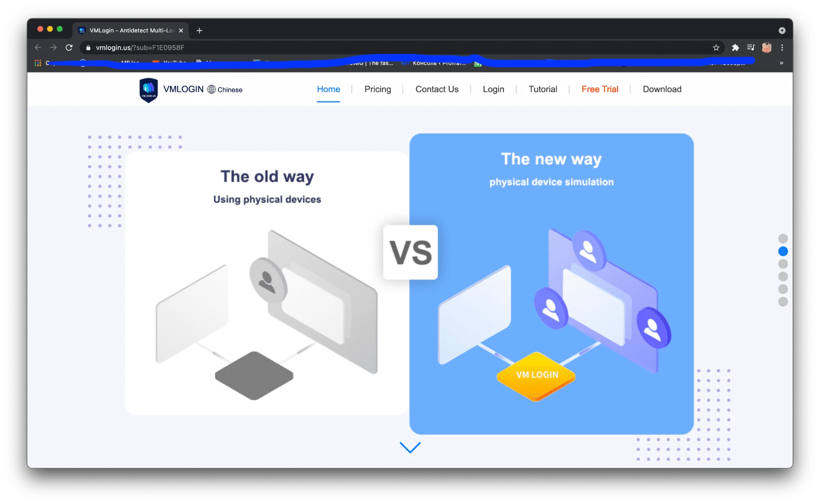Click the browser forward arrow
This screenshot has height=504, width=820.
point(53,48)
